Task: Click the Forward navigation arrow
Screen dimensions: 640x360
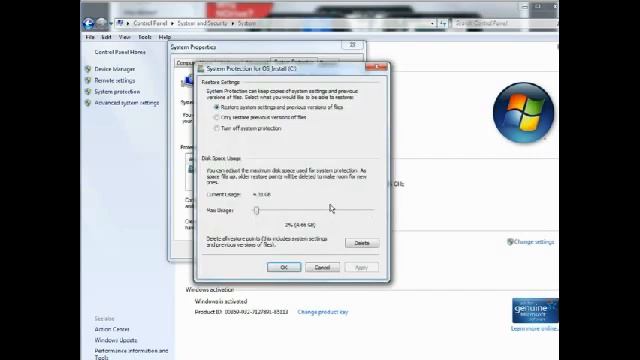Action: [x=101, y=23]
